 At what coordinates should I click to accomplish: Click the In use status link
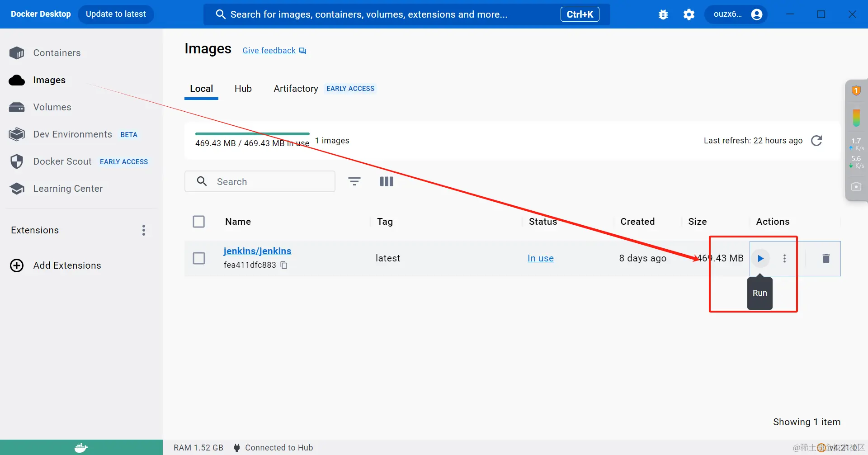pos(541,258)
